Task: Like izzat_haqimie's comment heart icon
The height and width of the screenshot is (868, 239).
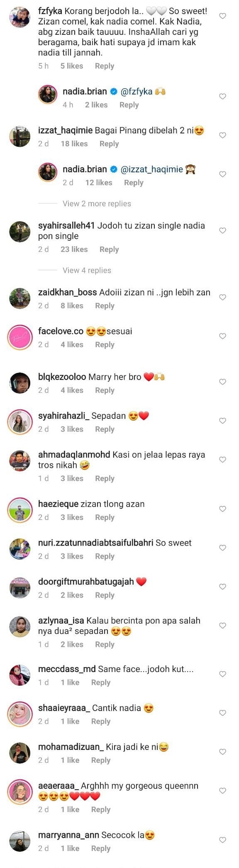Action: click(x=222, y=135)
